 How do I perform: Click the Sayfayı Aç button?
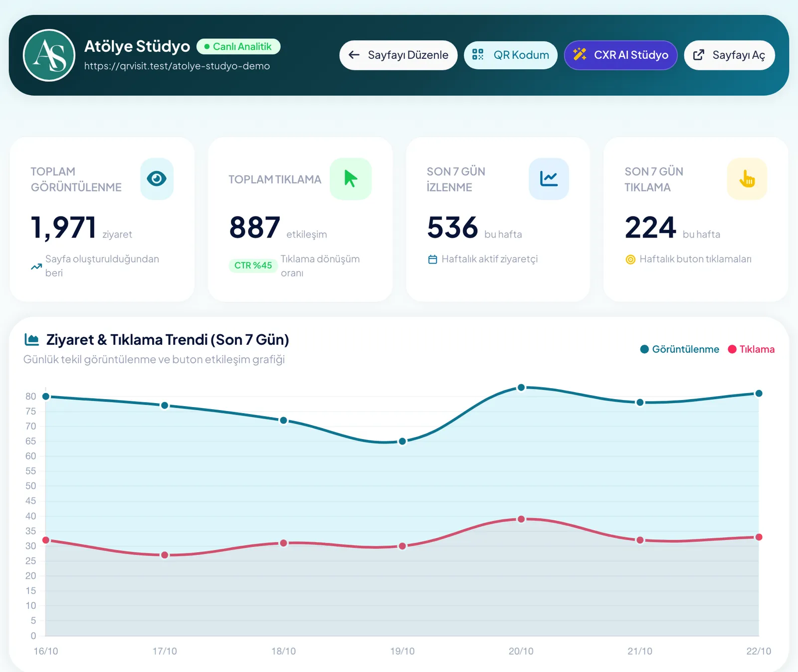tap(729, 55)
